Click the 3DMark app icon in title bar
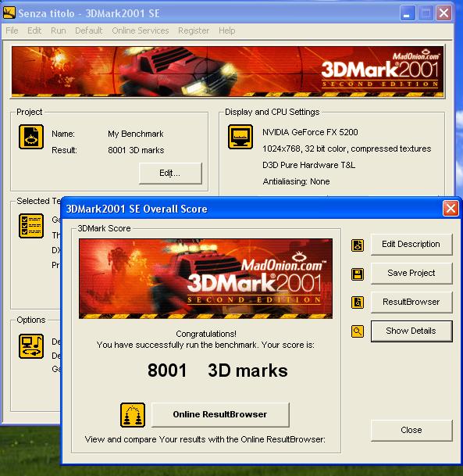The width and height of the screenshot is (463, 476). pyautogui.click(x=9, y=13)
